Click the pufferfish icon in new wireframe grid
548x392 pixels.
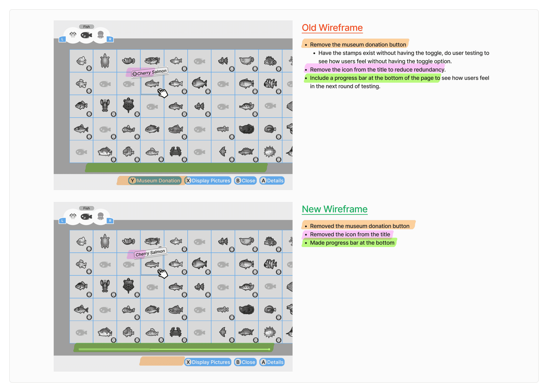(270, 332)
